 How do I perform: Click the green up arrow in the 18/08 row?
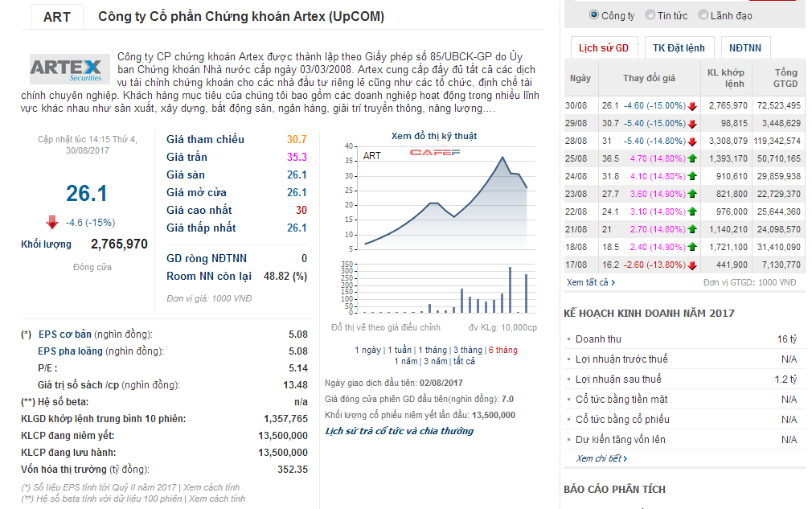(x=692, y=247)
